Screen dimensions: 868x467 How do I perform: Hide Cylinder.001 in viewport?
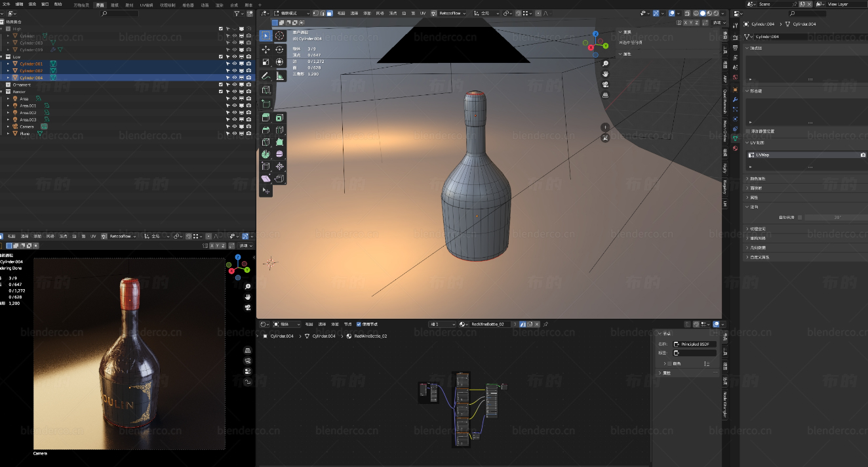pos(235,64)
